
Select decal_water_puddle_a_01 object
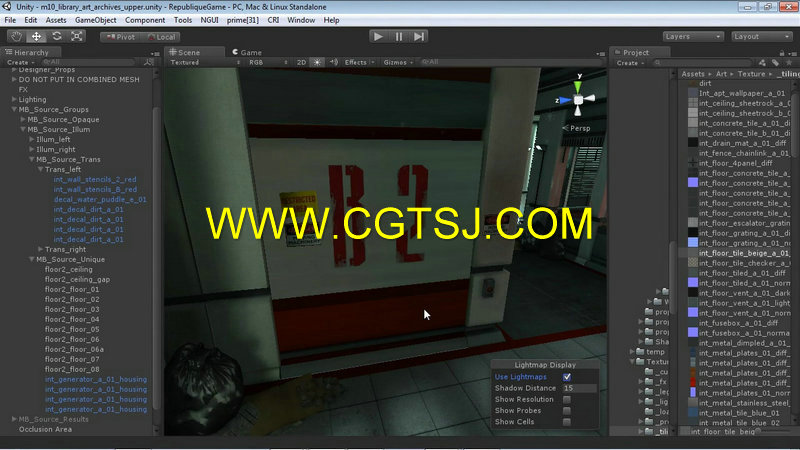point(100,199)
